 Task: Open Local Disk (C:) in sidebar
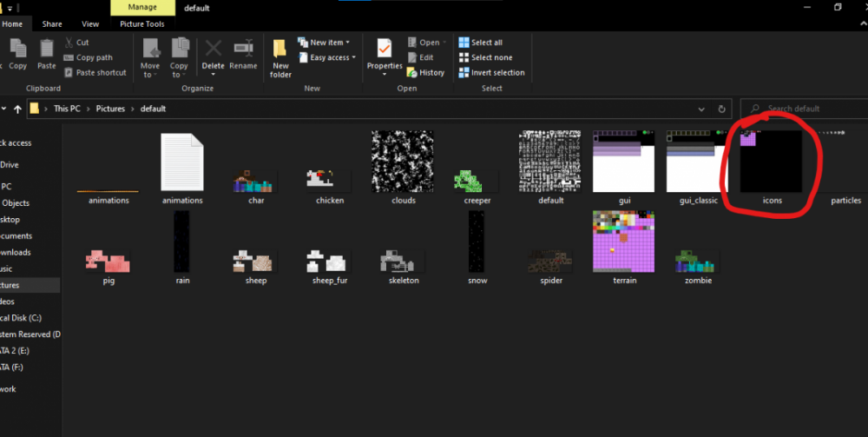[21, 318]
